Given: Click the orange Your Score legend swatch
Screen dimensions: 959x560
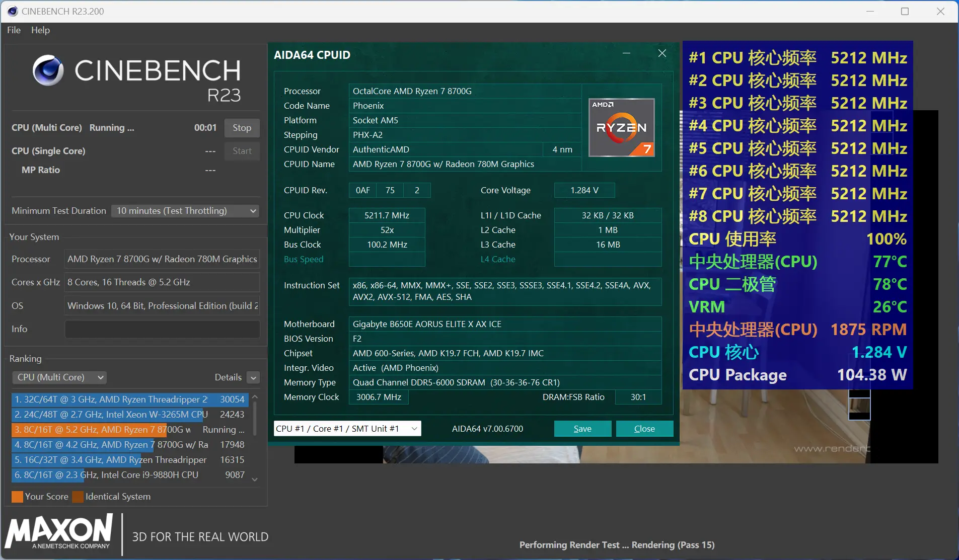Looking at the screenshot, I should coord(17,497).
